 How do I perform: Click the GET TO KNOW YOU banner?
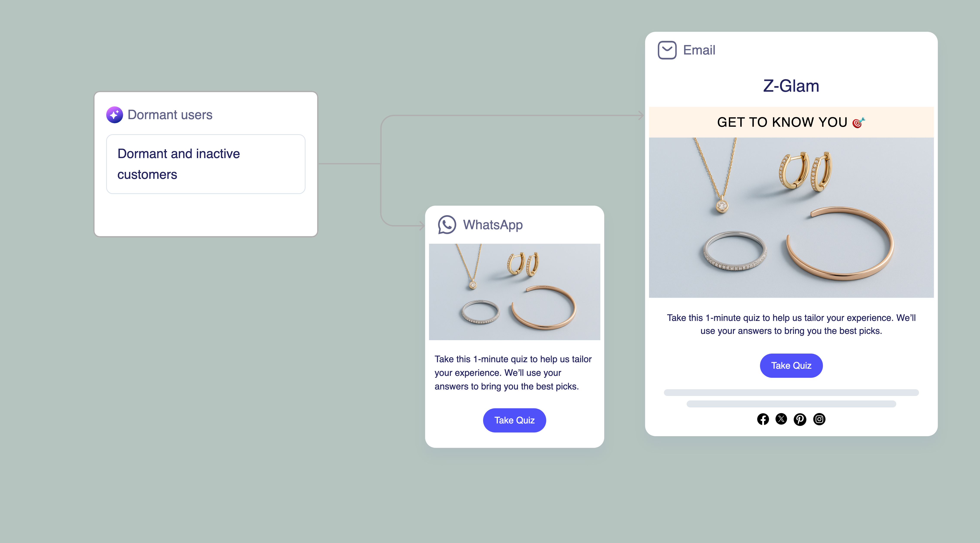[791, 122]
